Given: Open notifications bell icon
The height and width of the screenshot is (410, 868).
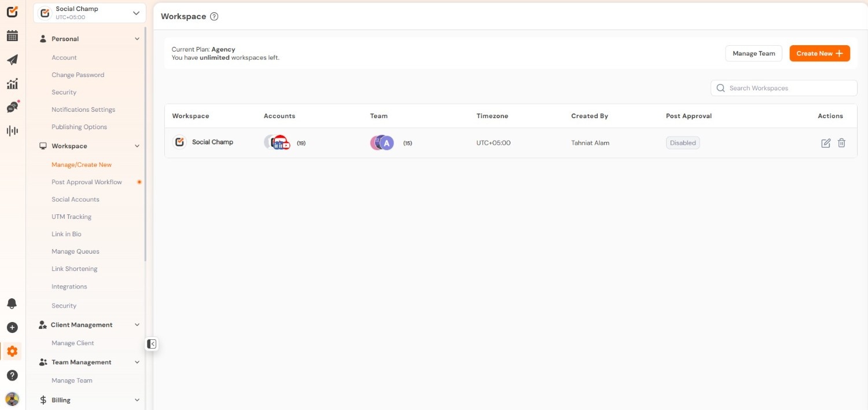Looking at the screenshot, I should 12,303.
